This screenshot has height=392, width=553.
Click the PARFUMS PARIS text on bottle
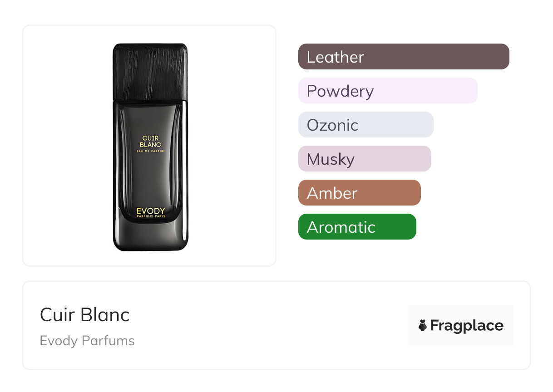tap(151, 216)
